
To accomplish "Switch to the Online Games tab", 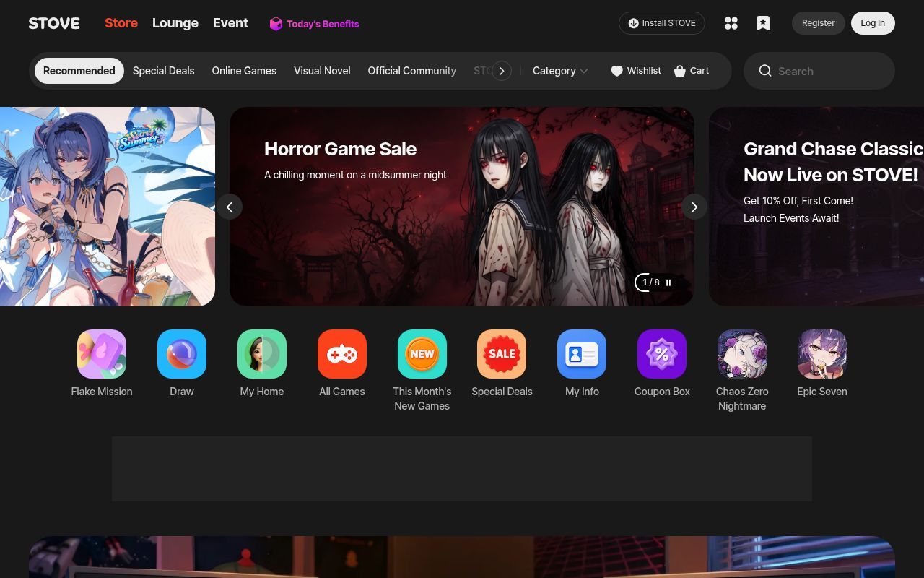I will pyautogui.click(x=244, y=71).
